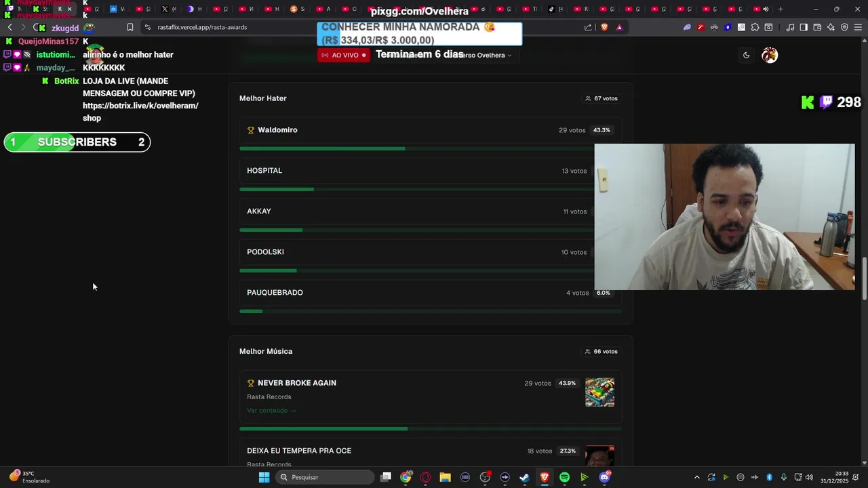Toggle the browser sidebar panel
The image size is (868, 488).
click(x=804, y=27)
